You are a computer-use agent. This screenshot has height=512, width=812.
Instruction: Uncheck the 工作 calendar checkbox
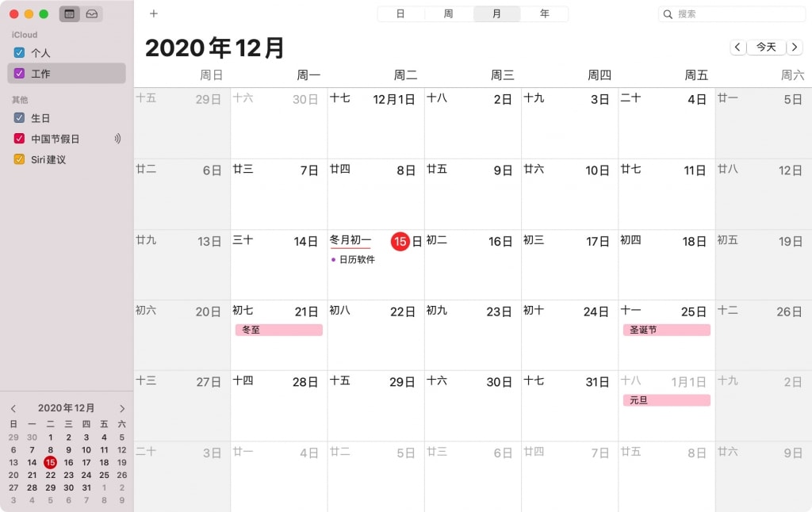coord(19,73)
